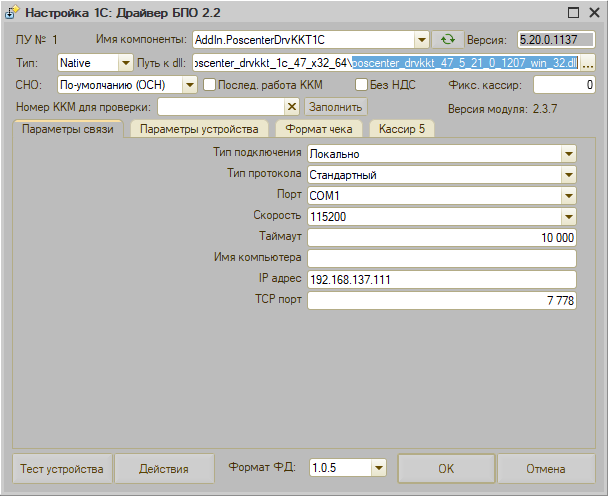Click the Действия button

(164, 468)
